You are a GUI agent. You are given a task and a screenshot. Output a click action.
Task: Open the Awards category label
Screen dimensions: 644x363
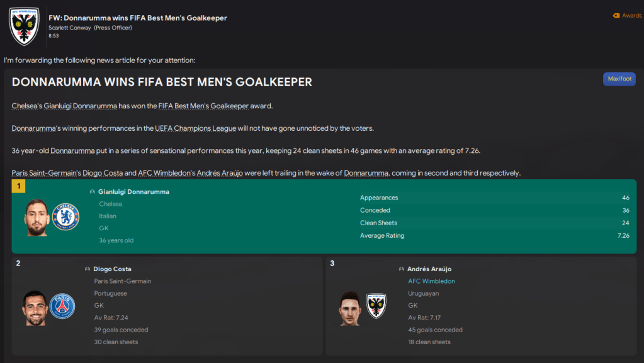click(631, 16)
